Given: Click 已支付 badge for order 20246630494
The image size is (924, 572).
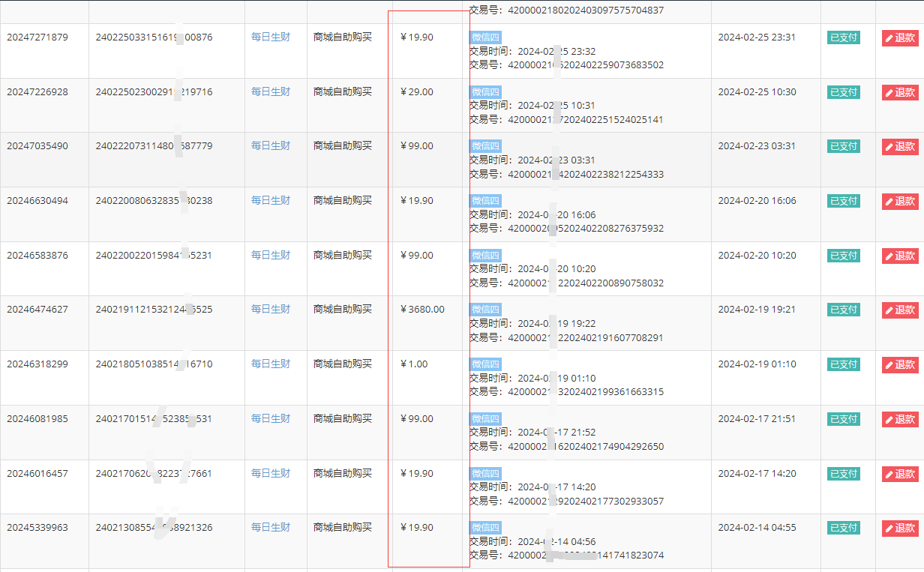Looking at the screenshot, I should pyautogui.click(x=843, y=201).
